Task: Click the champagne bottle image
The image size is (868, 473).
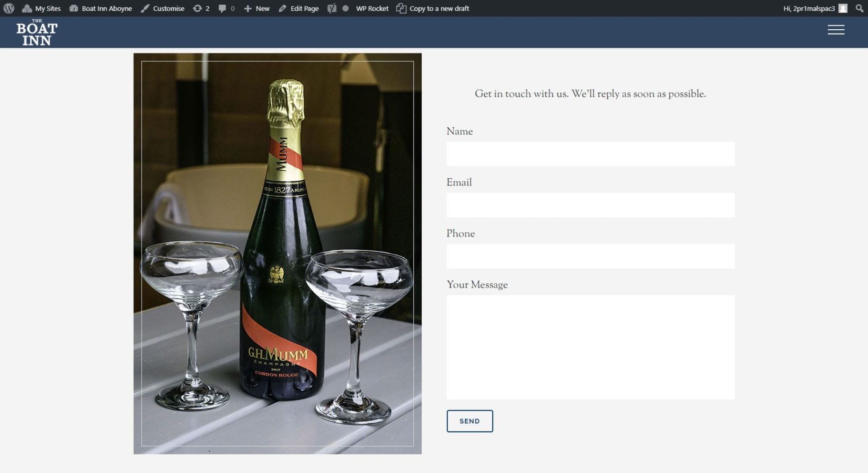Action: coord(277,254)
